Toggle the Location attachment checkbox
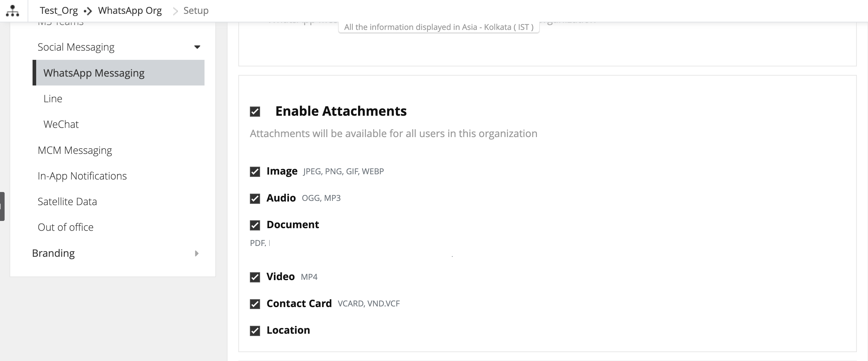Image resolution: width=868 pixels, height=361 pixels. click(x=255, y=331)
